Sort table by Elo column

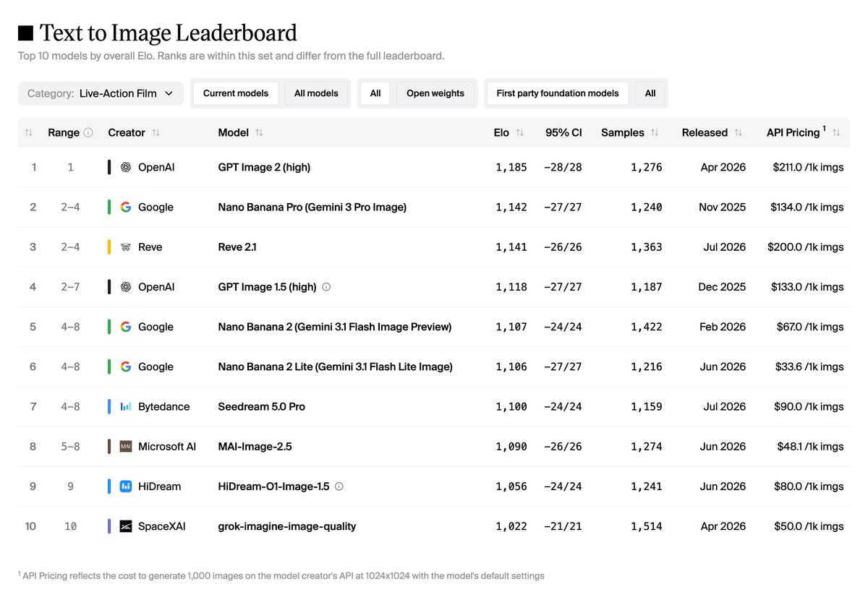coord(519,133)
